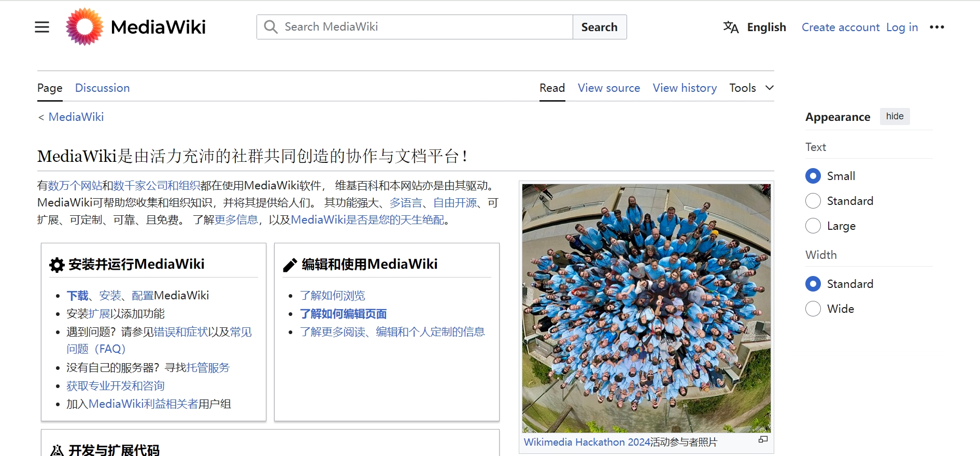Click the Log in link
Viewport: 980px width, 456px height.
click(x=902, y=27)
